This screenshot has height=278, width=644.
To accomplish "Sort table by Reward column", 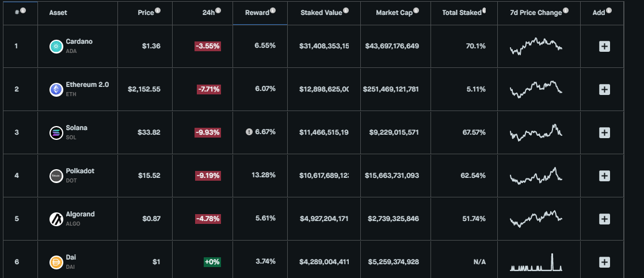I will pos(257,13).
